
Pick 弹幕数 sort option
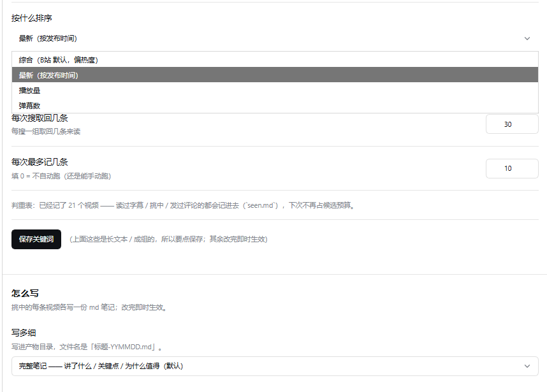click(275, 105)
